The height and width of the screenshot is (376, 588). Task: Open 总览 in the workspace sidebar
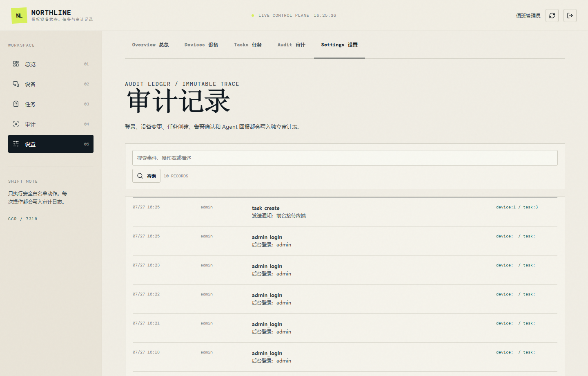click(x=51, y=64)
